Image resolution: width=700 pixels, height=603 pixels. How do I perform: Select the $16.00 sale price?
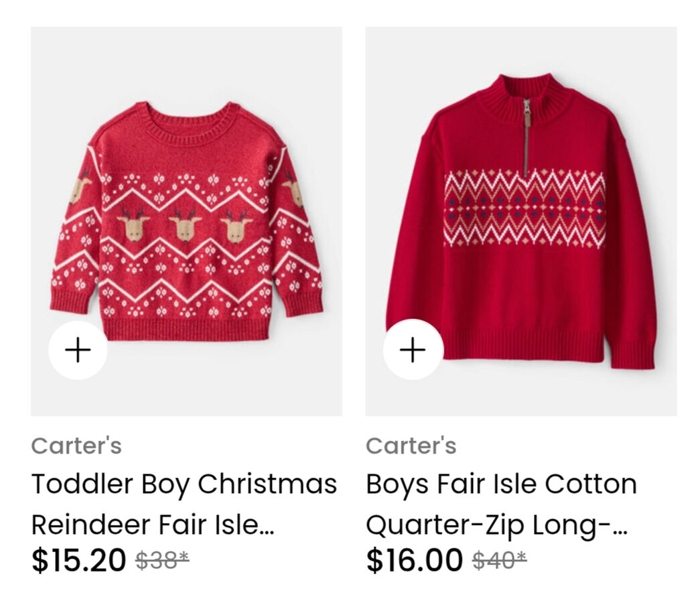(x=414, y=559)
